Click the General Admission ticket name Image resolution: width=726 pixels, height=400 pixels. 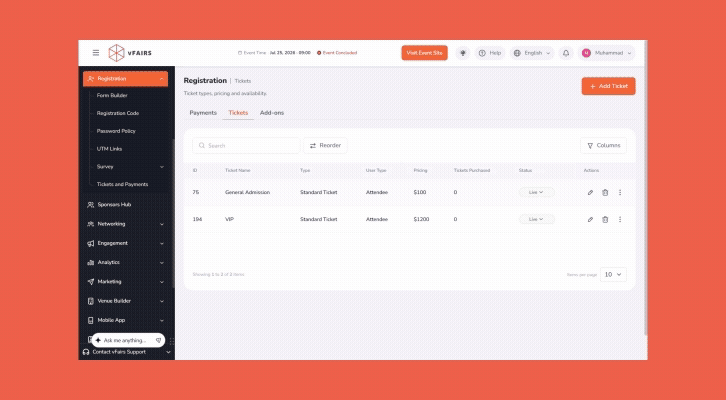[247, 192]
